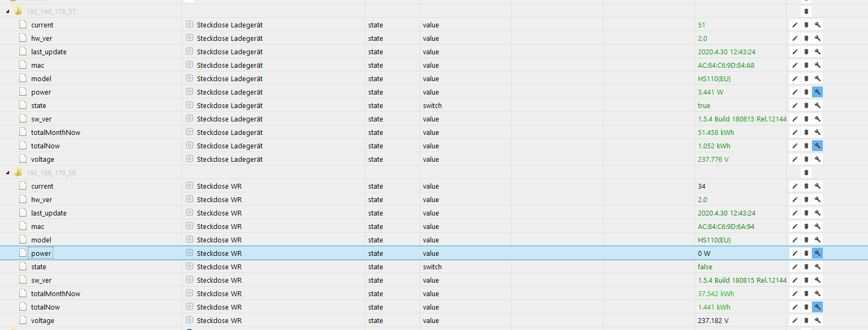Screen dimensions: 868x330
Task: Delete the Steckdose WR model object
Action: coord(806,240)
